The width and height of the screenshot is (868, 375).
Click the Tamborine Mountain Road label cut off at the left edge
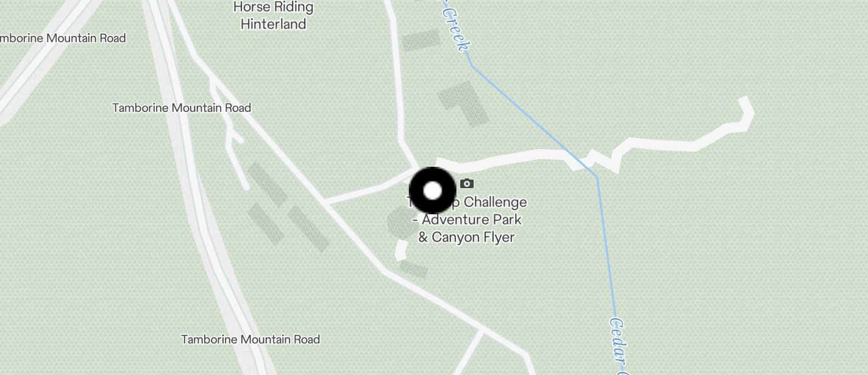point(62,38)
